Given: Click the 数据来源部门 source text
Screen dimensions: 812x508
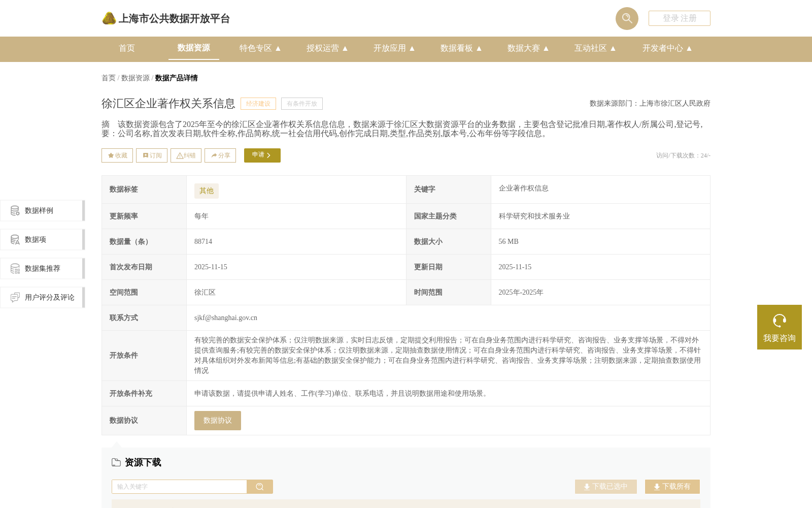Looking at the screenshot, I should [650, 104].
